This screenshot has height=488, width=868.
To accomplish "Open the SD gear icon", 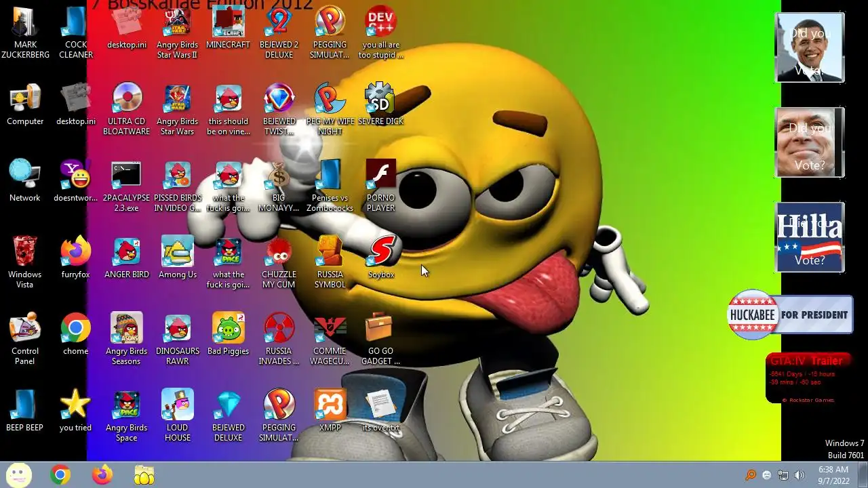I will point(381,104).
